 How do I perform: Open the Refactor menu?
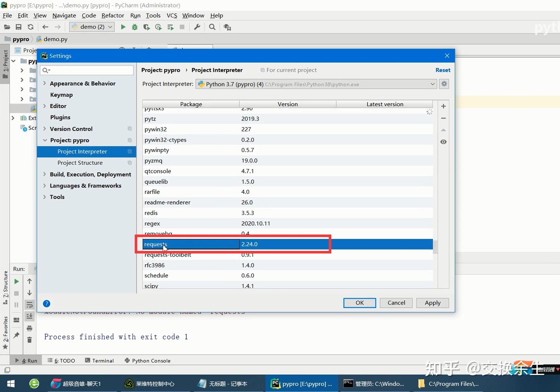[112, 16]
